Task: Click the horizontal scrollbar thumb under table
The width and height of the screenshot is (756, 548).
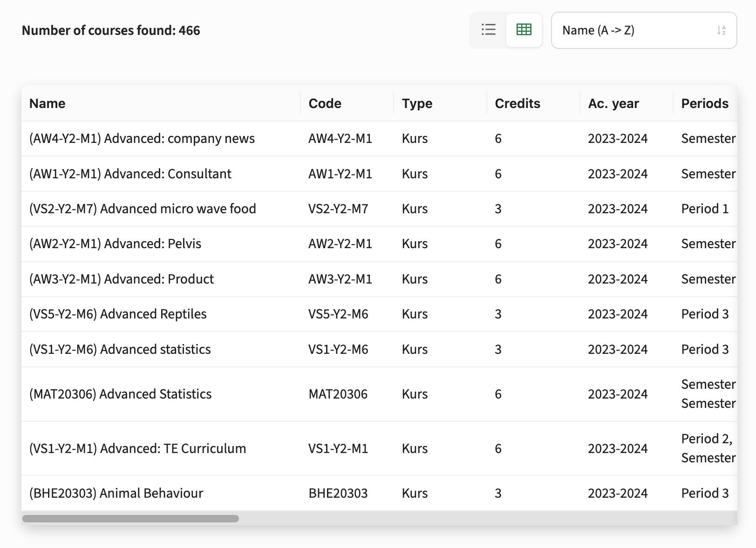Action: click(130, 519)
